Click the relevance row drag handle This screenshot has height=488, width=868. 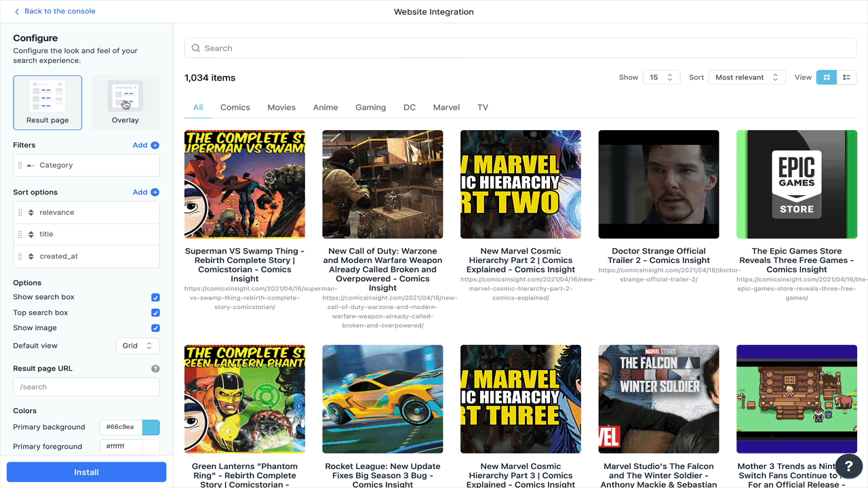[20, 213]
